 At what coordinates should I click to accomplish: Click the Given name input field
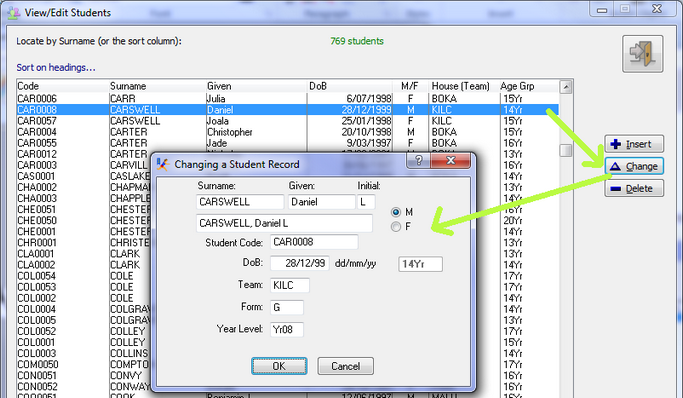click(x=321, y=202)
